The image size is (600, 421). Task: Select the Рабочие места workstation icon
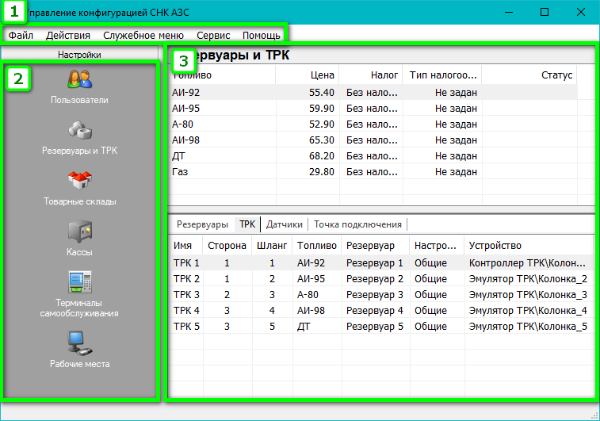79,343
